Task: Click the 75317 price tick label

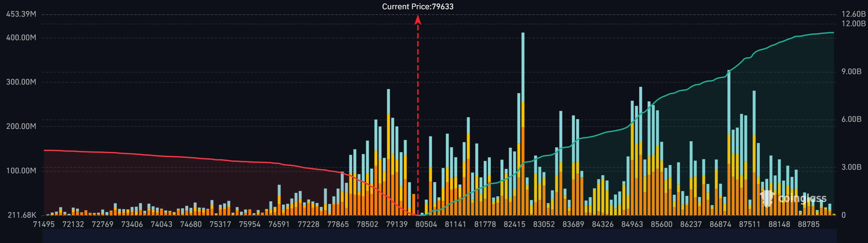Action: click(220, 225)
